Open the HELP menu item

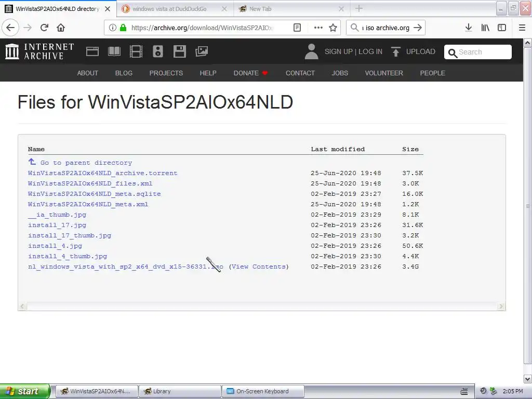click(208, 73)
